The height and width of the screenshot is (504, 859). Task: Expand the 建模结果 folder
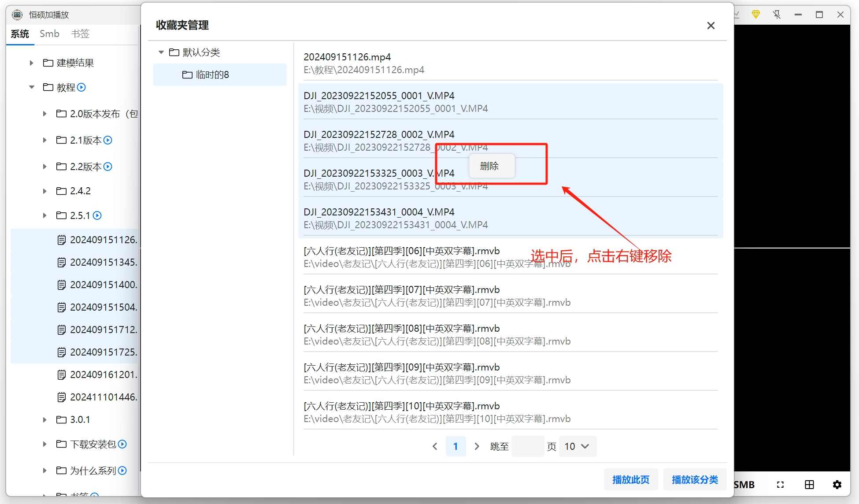[31, 63]
